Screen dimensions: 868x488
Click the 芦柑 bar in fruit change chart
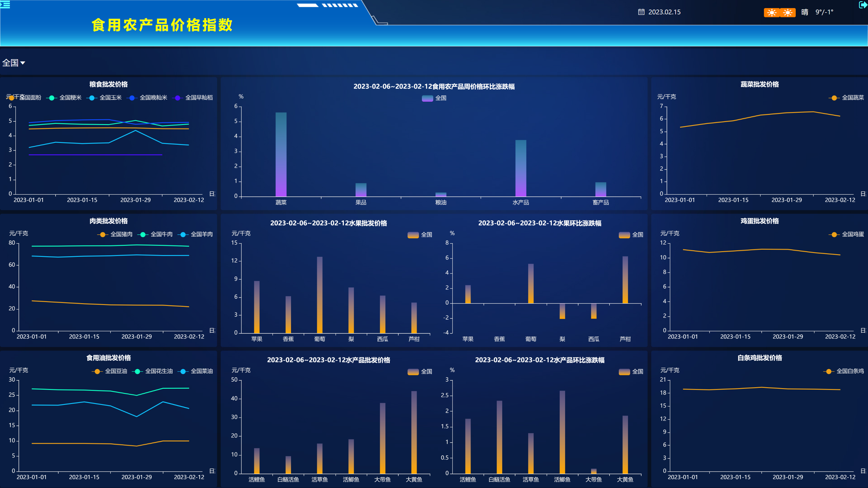point(625,280)
